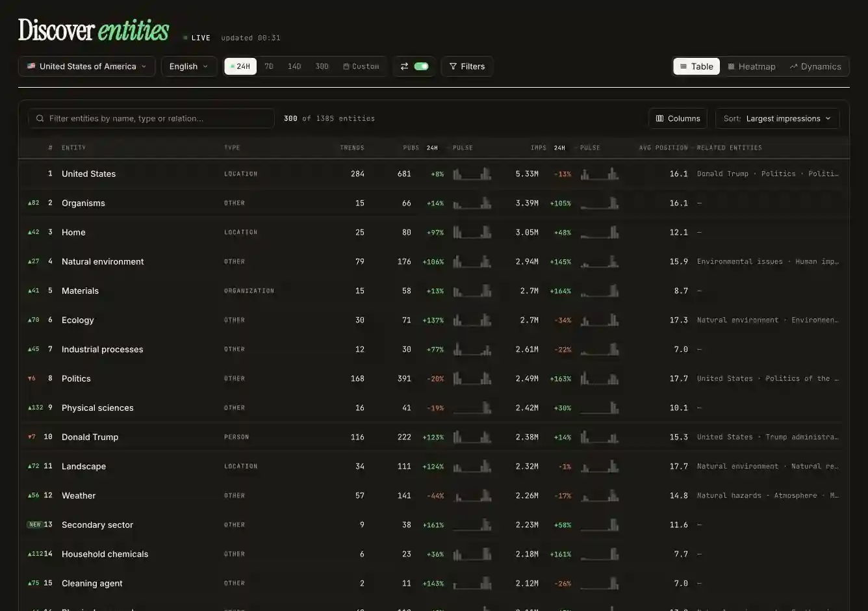Open the United States of America country dropdown
The width and height of the screenshot is (868, 611).
coord(86,66)
